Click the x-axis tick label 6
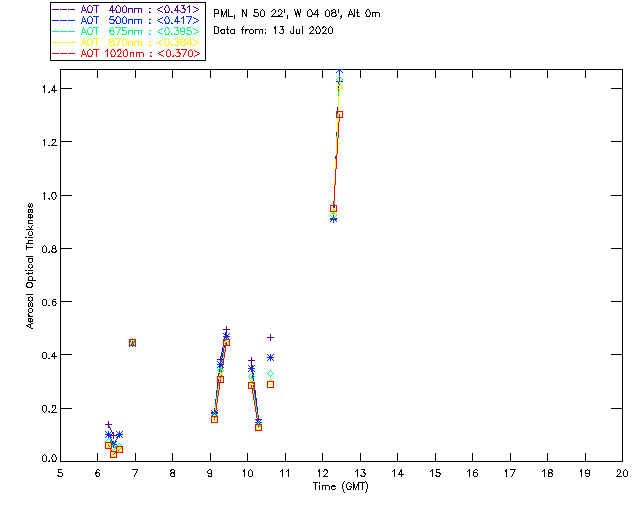The image size is (640, 512). click(x=98, y=473)
